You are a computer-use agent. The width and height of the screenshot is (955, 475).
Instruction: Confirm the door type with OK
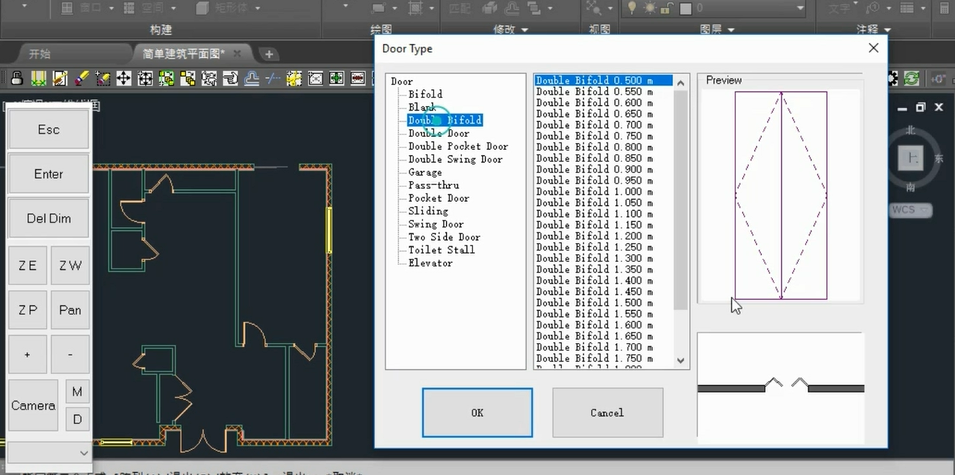click(x=477, y=413)
